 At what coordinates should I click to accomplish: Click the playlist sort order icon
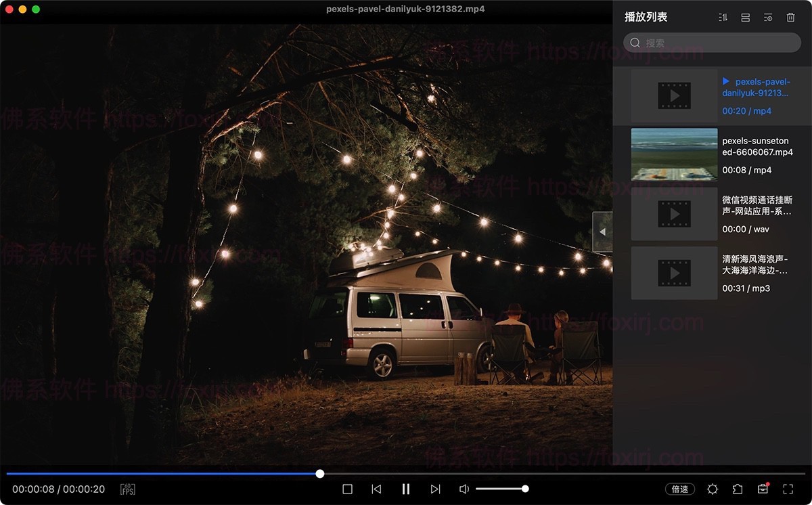click(723, 18)
